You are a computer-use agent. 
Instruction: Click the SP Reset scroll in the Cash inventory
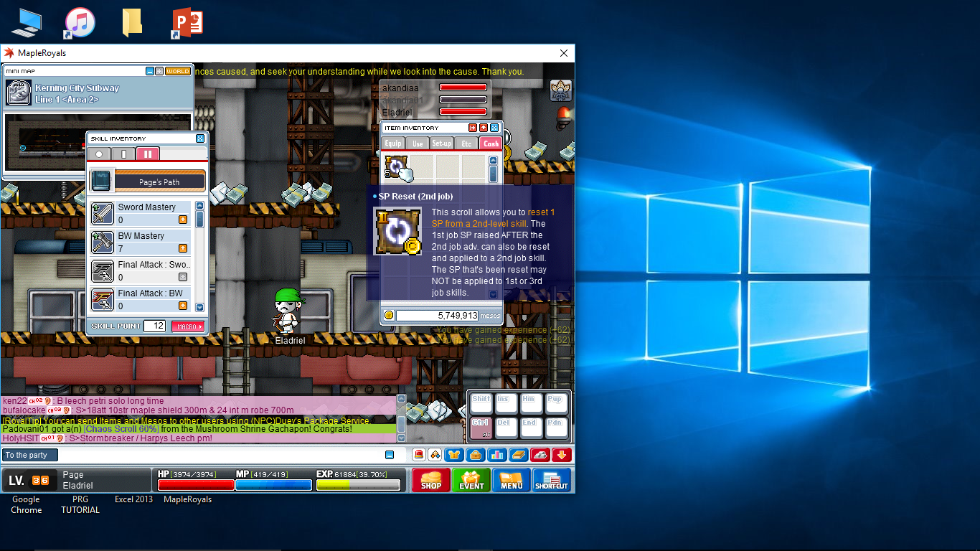[x=395, y=169]
